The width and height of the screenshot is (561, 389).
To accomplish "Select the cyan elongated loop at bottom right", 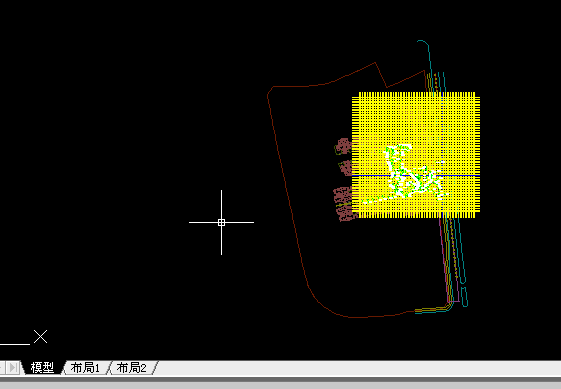I will (464, 296).
